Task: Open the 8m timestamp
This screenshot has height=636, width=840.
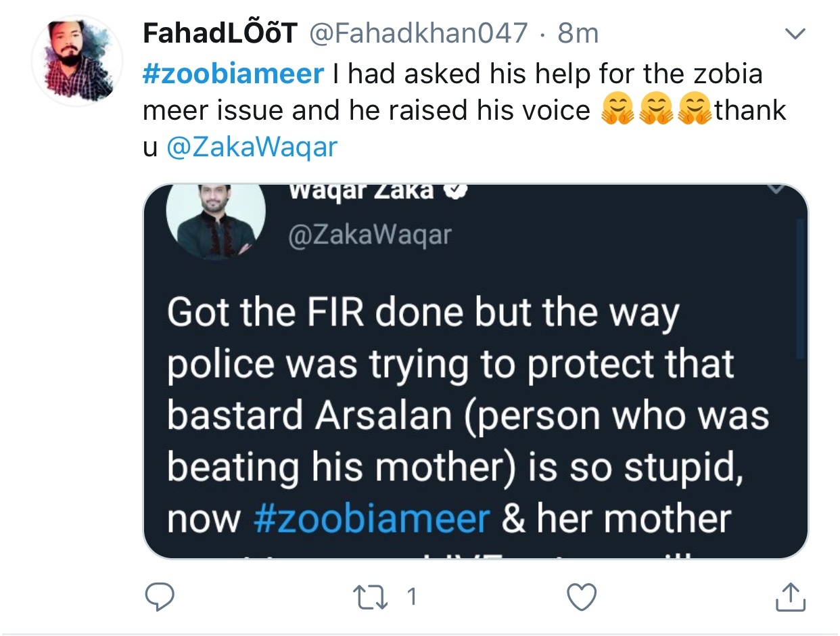Action: 579,32
